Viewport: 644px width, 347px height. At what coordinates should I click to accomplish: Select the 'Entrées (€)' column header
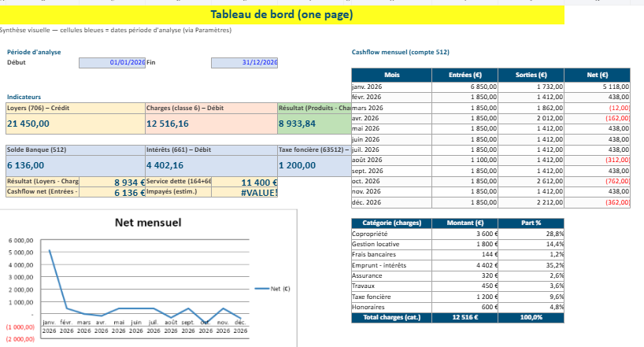point(465,75)
